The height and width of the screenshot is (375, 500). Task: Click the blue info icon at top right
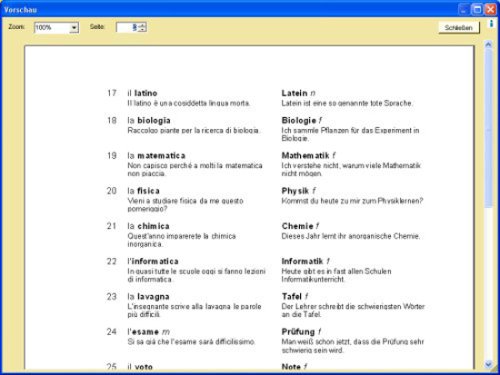coord(491,24)
